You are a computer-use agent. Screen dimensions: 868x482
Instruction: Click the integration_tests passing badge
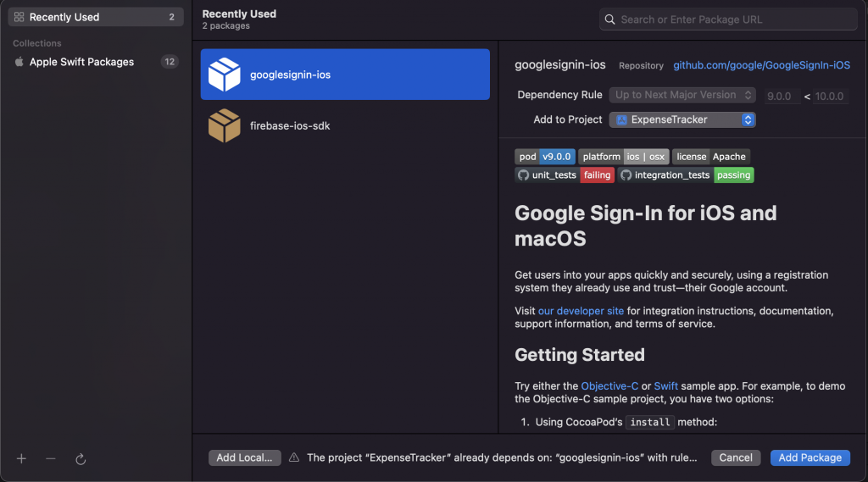[x=685, y=175]
